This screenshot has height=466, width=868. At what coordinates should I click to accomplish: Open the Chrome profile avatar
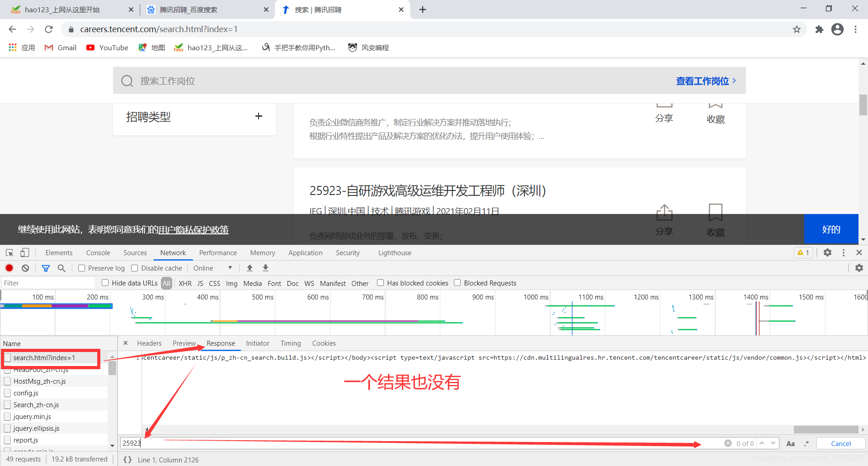[x=837, y=29]
